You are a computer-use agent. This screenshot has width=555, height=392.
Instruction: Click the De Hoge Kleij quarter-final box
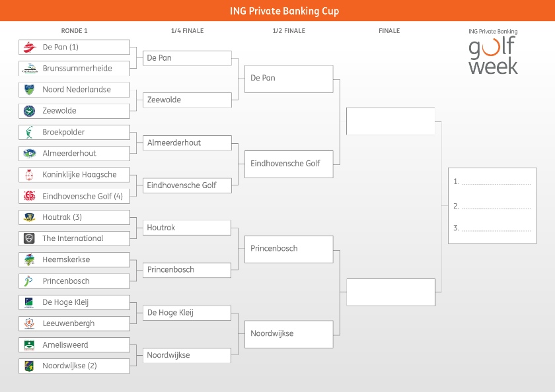click(x=187, y=313)
